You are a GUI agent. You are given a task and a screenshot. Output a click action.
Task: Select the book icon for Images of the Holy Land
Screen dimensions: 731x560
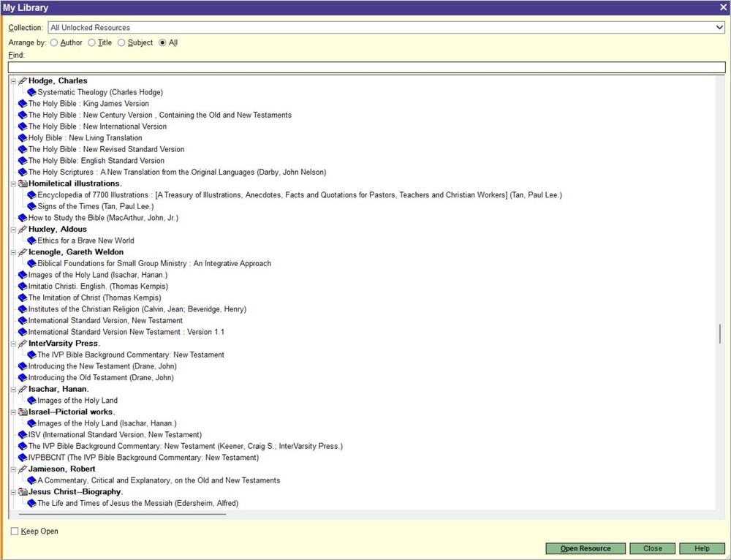(31, 400)
